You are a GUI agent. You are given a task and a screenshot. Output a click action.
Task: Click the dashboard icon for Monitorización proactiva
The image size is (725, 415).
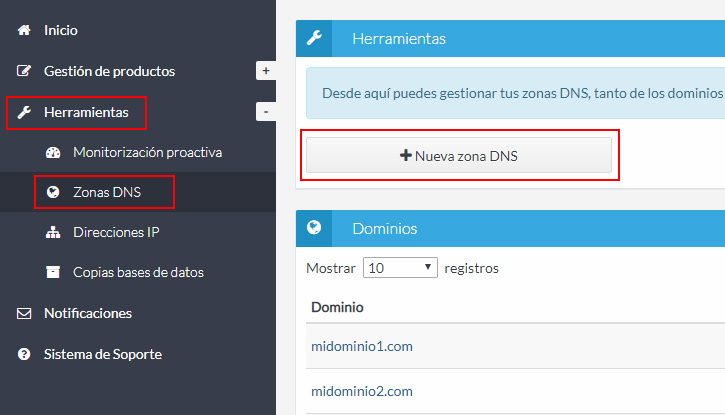53,152
